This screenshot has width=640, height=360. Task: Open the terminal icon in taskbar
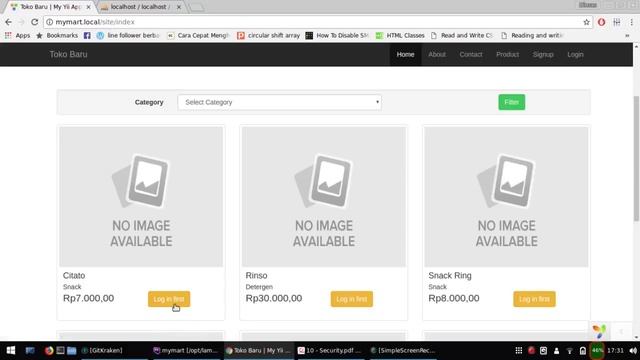60,350
